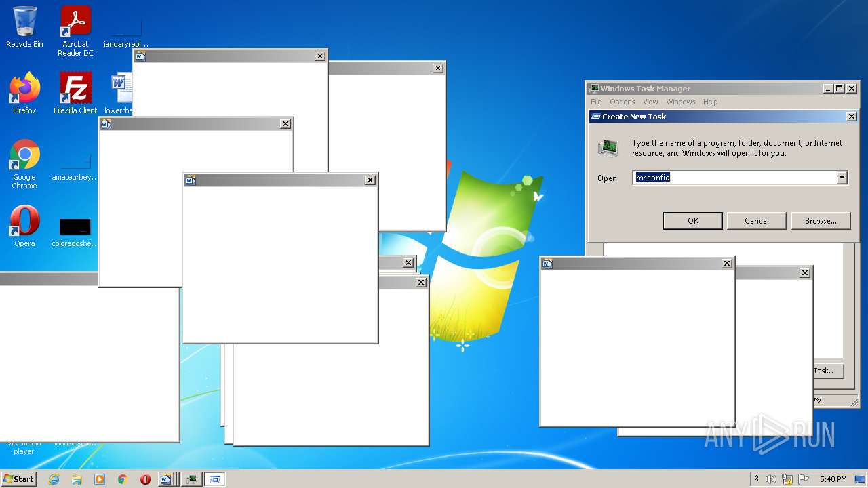Close the Create New Task dialog
This screenshot has width=868, height=488.
(x=852, y=117)
